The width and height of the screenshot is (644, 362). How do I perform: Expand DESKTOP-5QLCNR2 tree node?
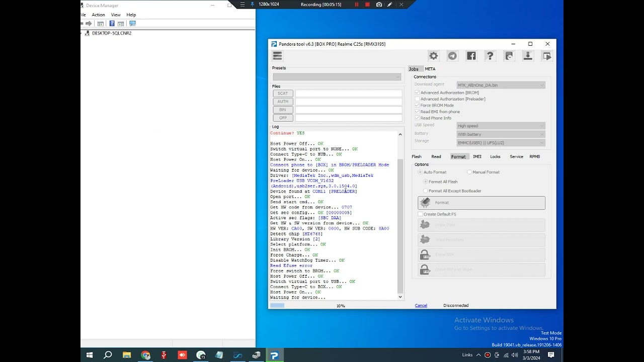point(82,33)
